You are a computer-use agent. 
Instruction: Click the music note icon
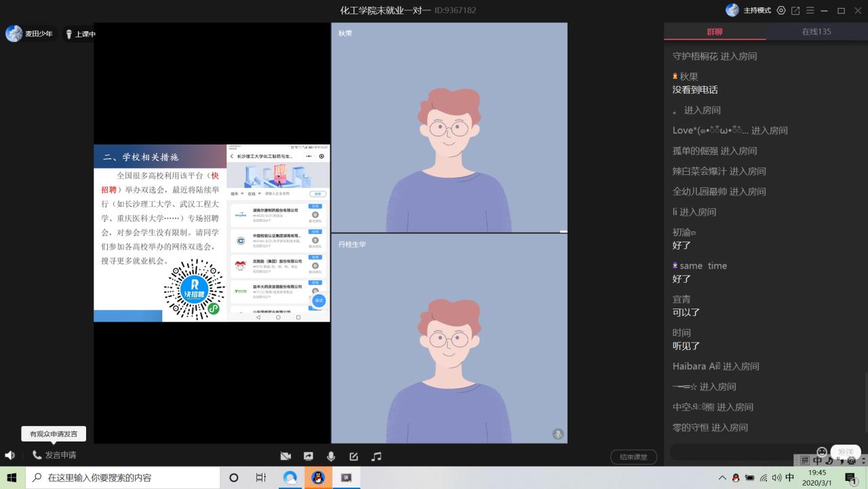376,456
